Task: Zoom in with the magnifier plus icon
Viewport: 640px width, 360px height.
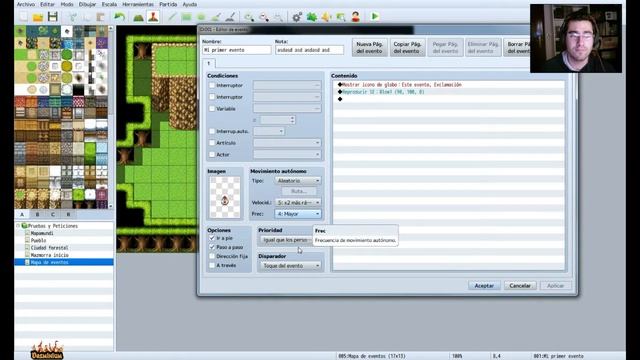Action: point(249,17)
